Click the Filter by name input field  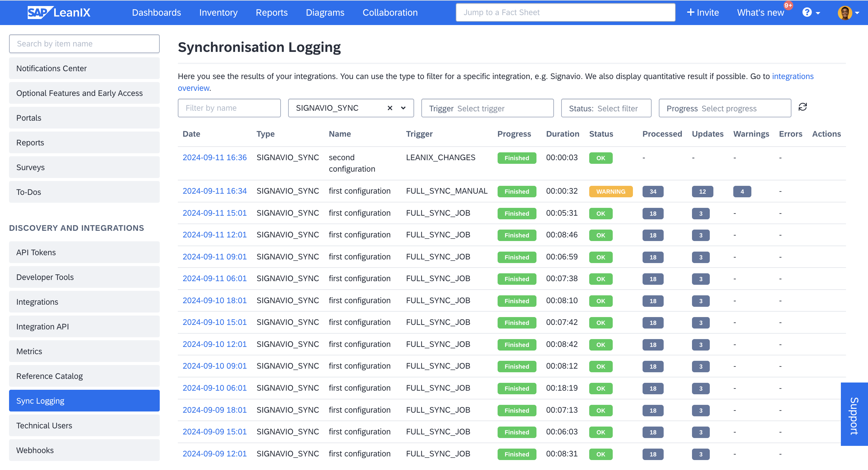[x=228, y=108]
